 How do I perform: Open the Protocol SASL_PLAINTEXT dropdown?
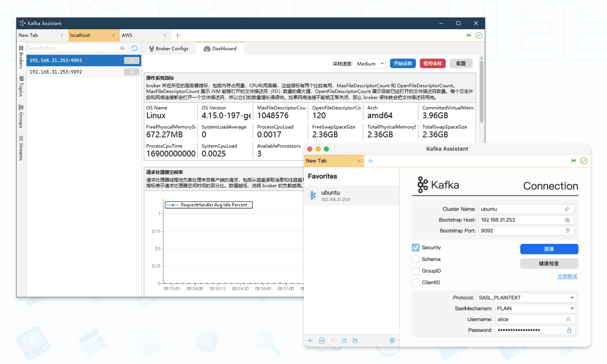(526, 297)
